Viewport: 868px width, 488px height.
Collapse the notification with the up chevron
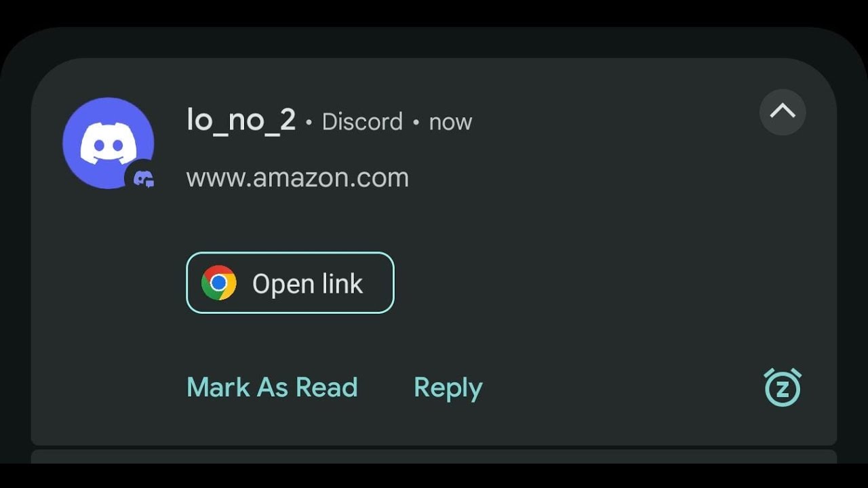(x=783, y=111)
